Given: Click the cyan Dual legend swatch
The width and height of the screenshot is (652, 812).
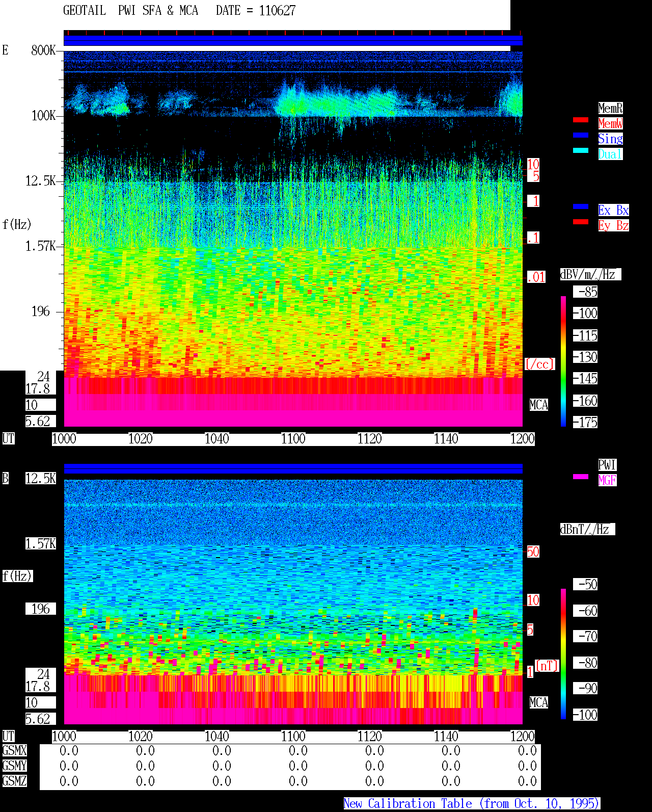Looking at the screenshot, I should tap(581, 150).
